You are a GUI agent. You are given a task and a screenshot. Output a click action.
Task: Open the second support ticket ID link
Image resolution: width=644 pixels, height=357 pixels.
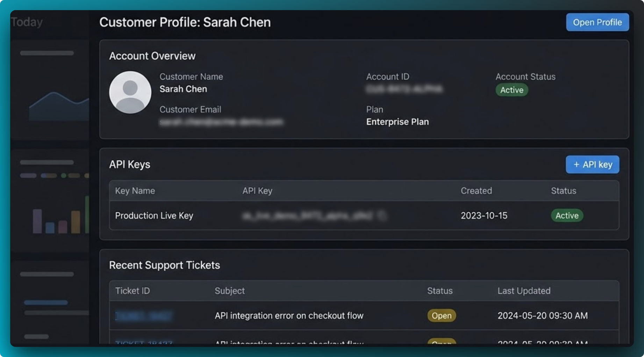[x=144, y=343]
